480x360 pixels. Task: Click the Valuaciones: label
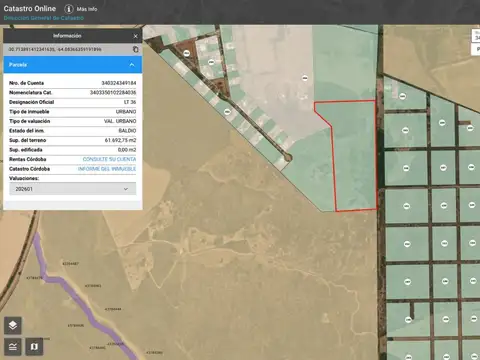pyautogui.click(x=24, y=178)
